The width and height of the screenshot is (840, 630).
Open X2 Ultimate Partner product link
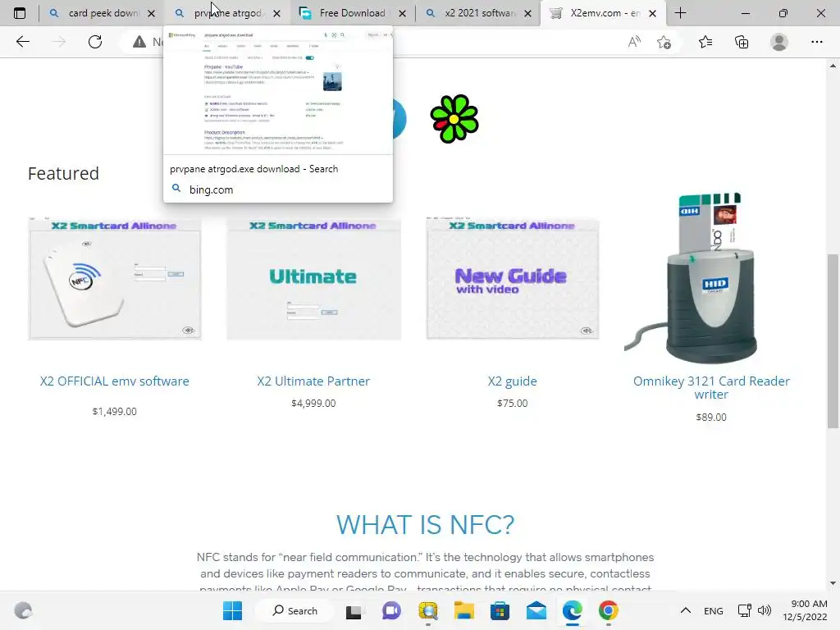[313, 381]
